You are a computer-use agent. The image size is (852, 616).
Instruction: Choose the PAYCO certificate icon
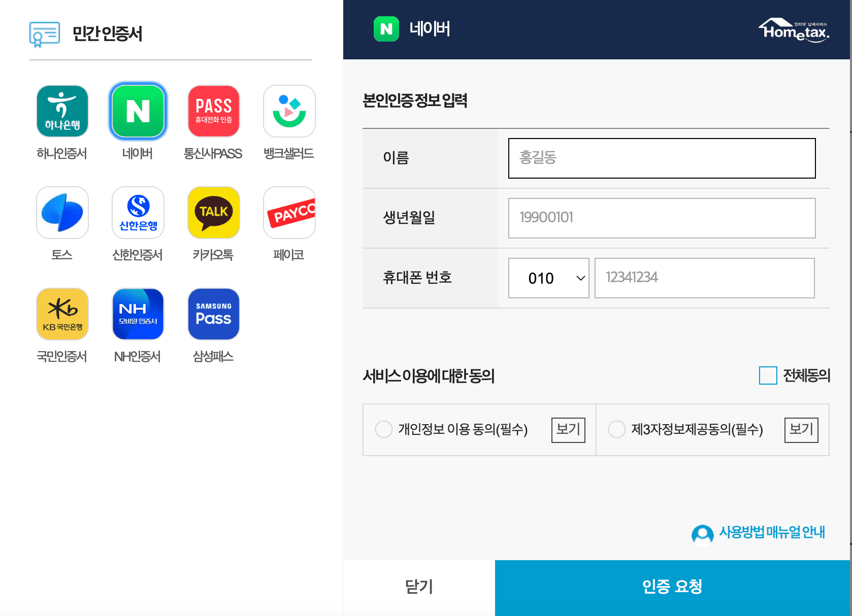tap(289, 213)
